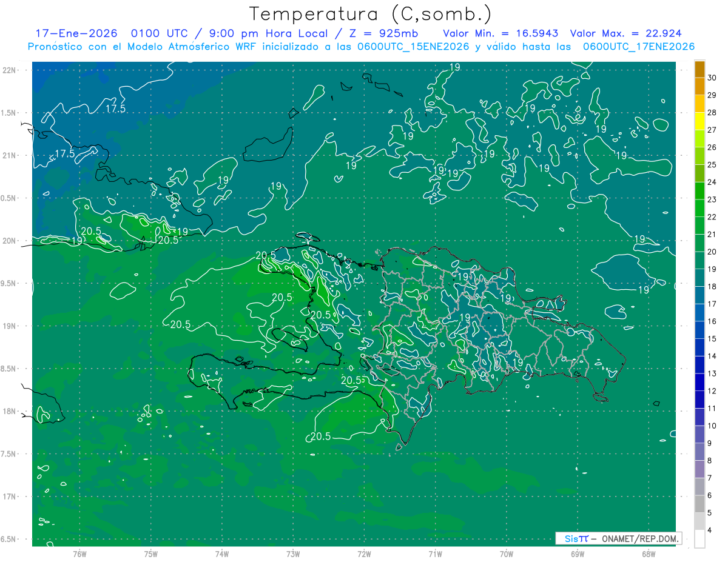Screen dimensions: 728x562
Task: Click the legend scale value '23'
Action: point(712,199)
